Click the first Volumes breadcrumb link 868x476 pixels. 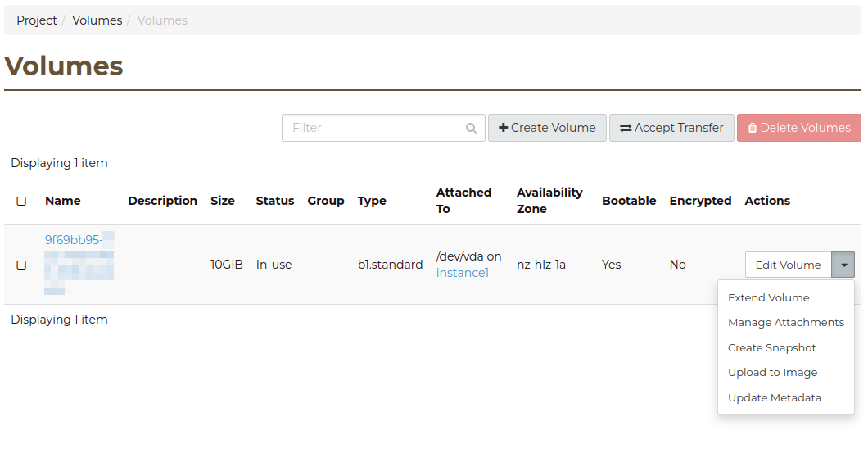click(97, 20)
